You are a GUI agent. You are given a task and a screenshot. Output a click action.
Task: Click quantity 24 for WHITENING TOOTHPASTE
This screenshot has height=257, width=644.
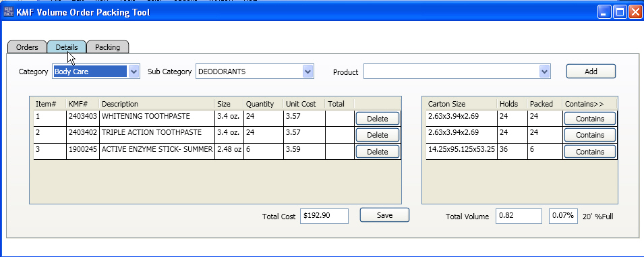point(263,118)
